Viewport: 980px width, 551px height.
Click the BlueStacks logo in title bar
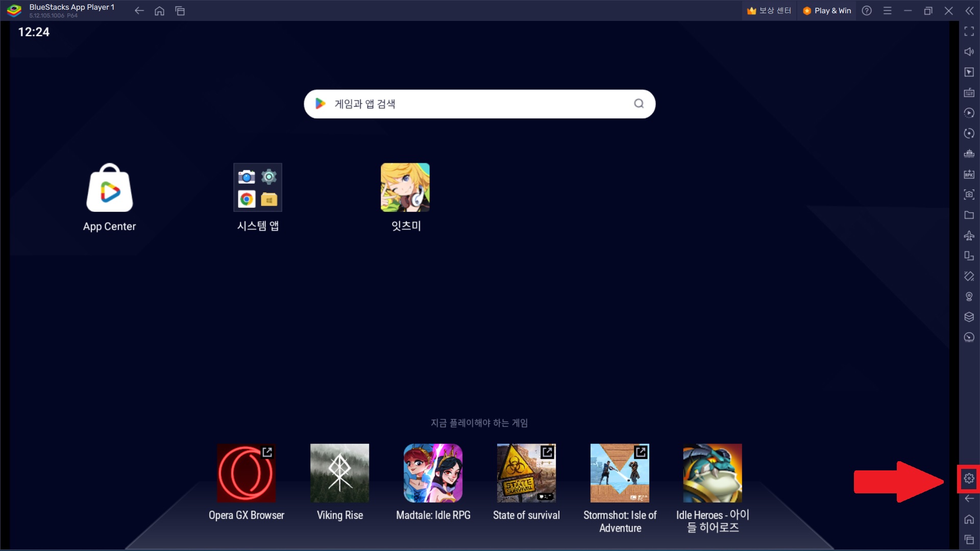[x=14, y=10]
